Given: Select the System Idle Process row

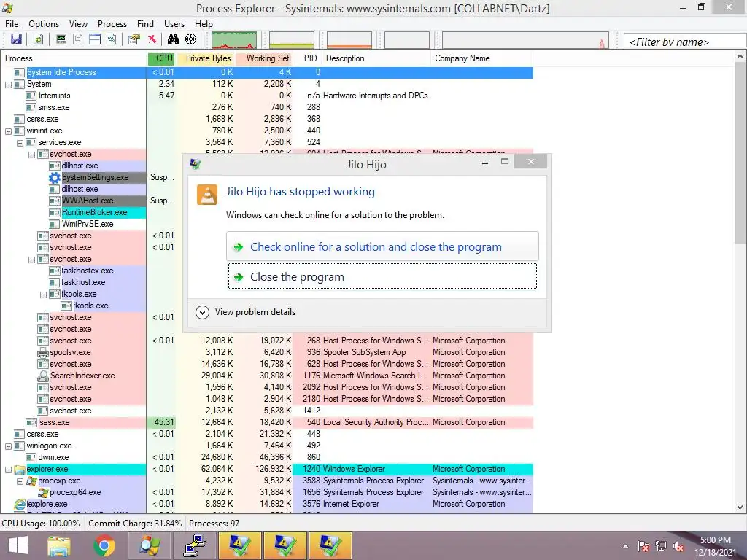Looking at the screenshot, I should (267, 72).
